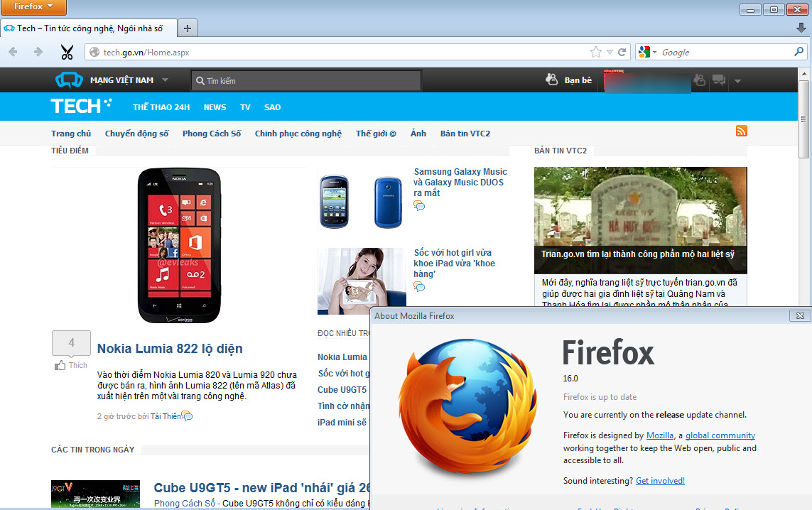The height and width of the screenshot is (510, 812).
Task: Open the SAO menu item
Action: tap(272, 107)
